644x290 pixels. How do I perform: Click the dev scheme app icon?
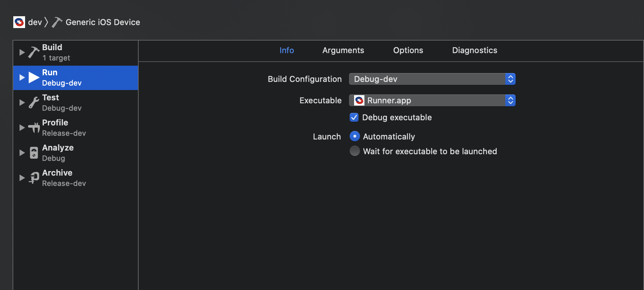coord(19,22)
